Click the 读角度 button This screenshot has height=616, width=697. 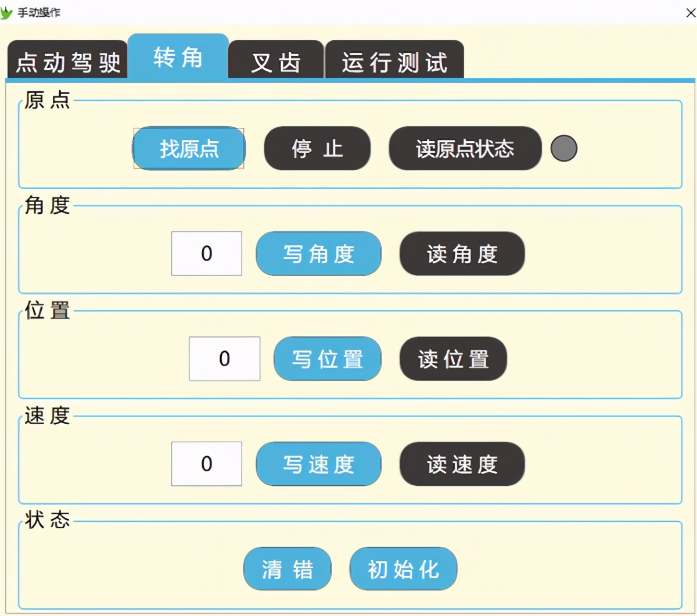point(462,253)
